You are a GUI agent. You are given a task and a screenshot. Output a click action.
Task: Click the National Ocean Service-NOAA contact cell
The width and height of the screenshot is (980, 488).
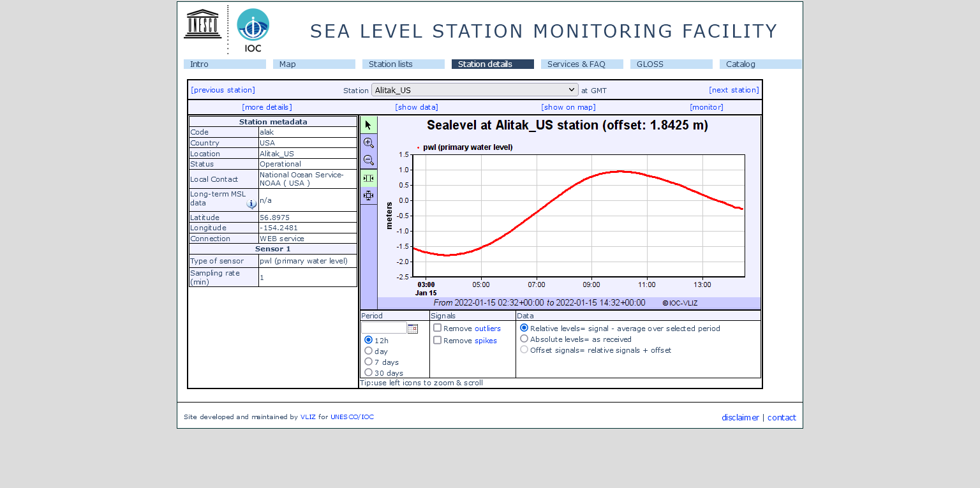pyautogui.click(x=308, y=179)
